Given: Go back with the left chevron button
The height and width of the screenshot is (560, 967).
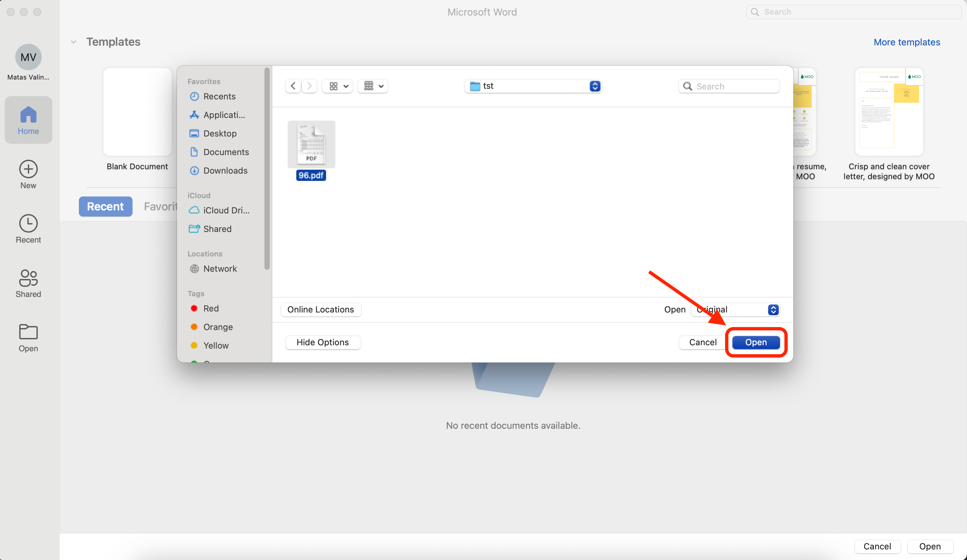Looking at the screenshot, I should coord(293,86).
